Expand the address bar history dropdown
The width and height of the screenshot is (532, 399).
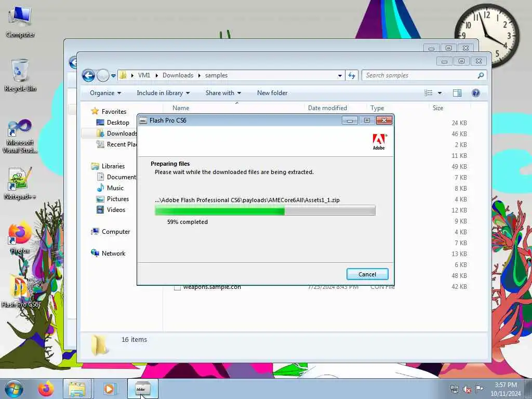340,76
